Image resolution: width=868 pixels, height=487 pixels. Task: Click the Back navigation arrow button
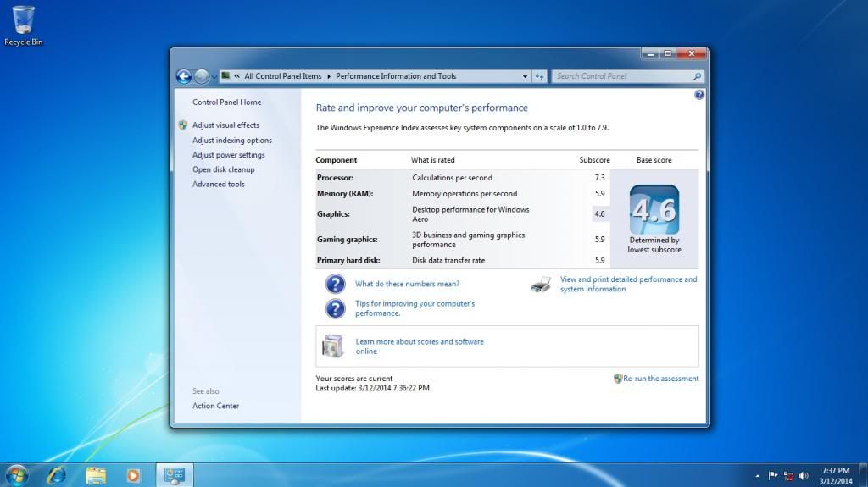pos(183,76)
